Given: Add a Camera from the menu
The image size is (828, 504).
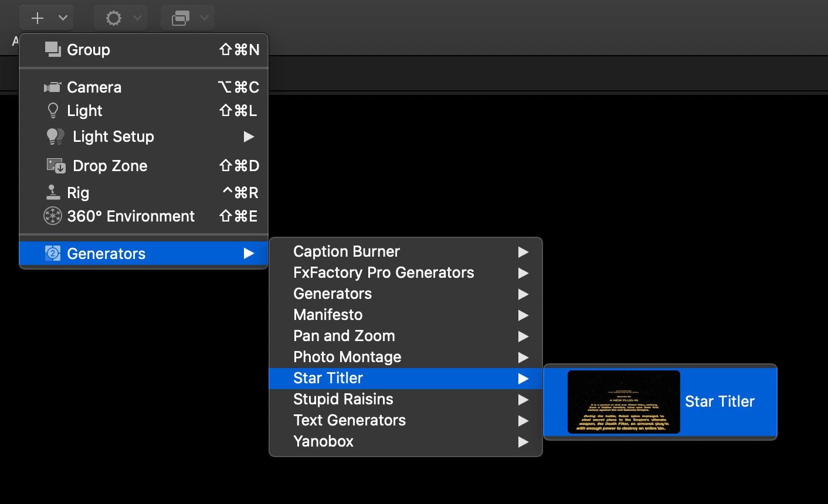Looking at the screenshot, I should click(144, 87).
